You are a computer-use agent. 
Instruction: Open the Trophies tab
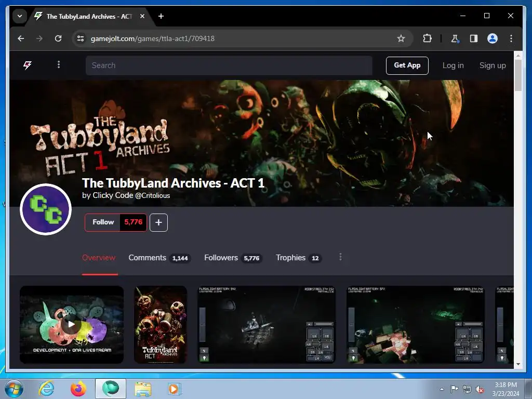(299, 258)
